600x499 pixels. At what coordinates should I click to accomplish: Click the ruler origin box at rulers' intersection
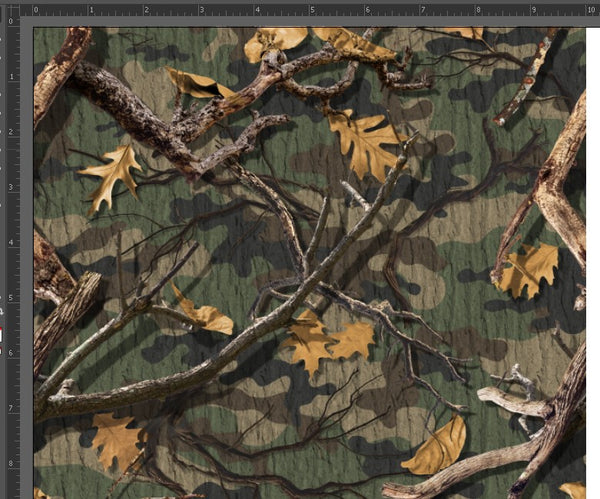11,10
